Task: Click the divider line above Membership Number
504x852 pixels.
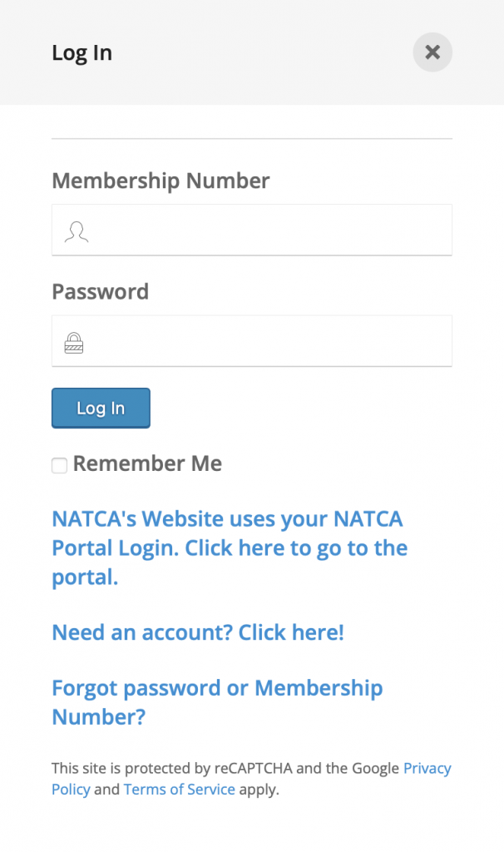Action: [x=252, y=139]
